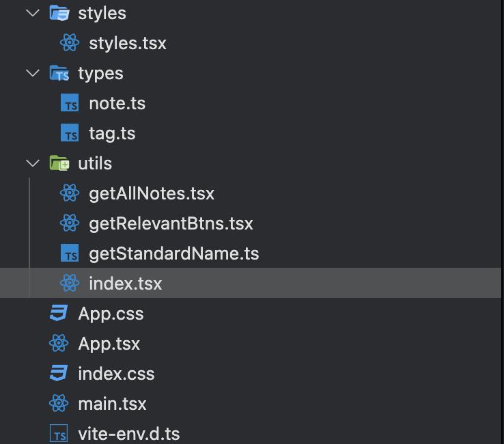Click the green utils folder icon
This screenshot has height=444, width=504.
tap(59, 163)
